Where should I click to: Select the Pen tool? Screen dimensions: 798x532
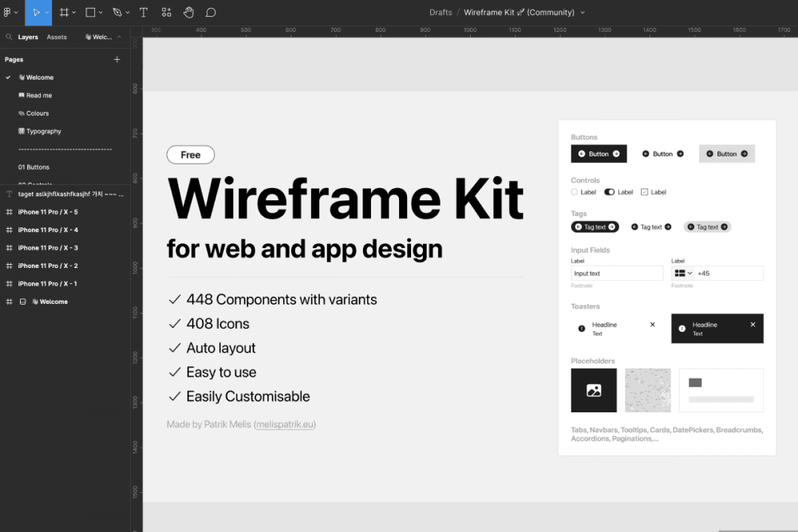point(117,13)
